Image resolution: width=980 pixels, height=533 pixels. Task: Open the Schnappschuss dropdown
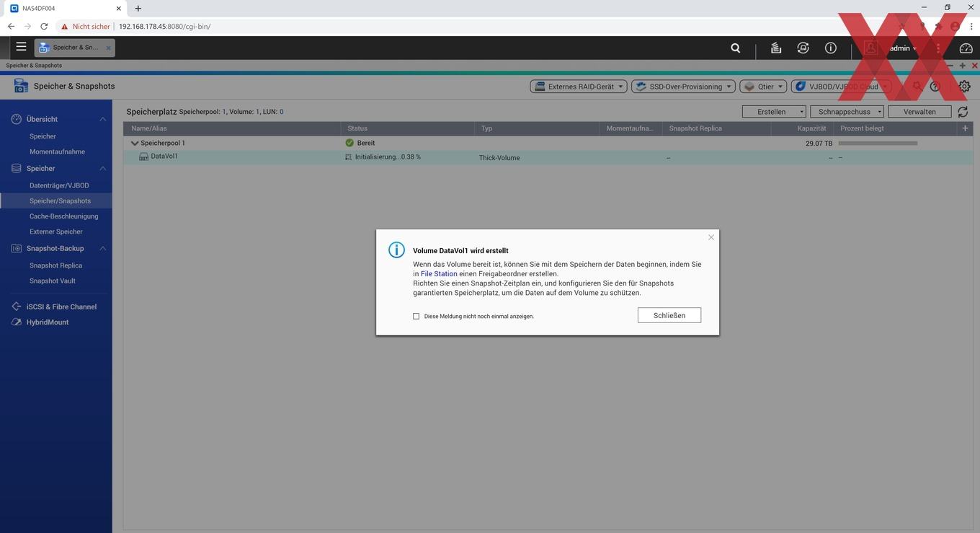click(847, 112)
